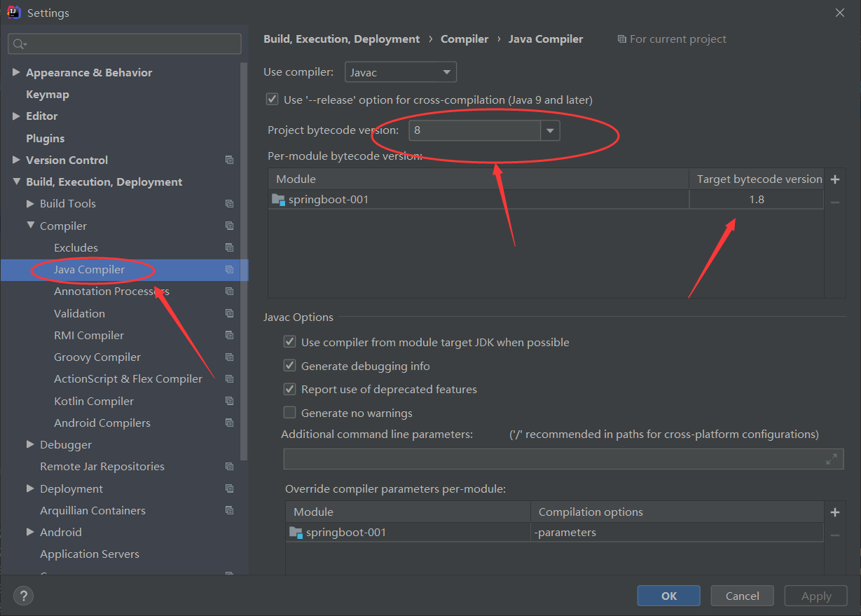
Task: Open Project bytecode version dropdown arrow
Action: point(550,130)
